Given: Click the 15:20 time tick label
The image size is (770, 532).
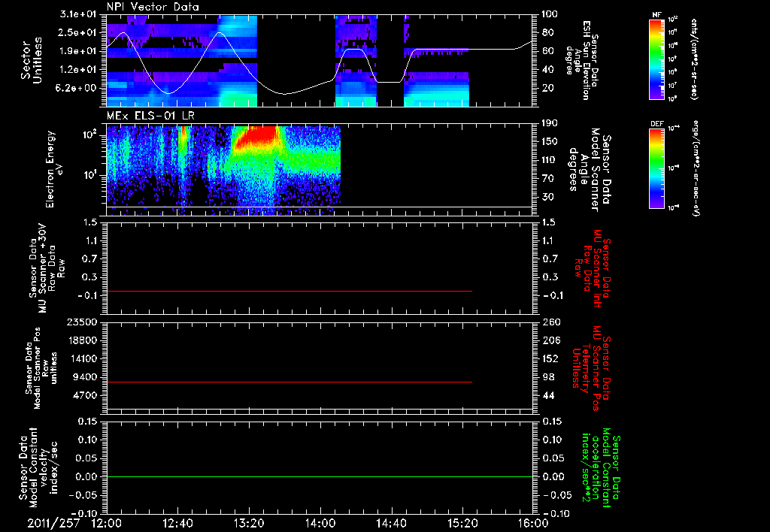Looking at the screenshot, I should 462,523.
